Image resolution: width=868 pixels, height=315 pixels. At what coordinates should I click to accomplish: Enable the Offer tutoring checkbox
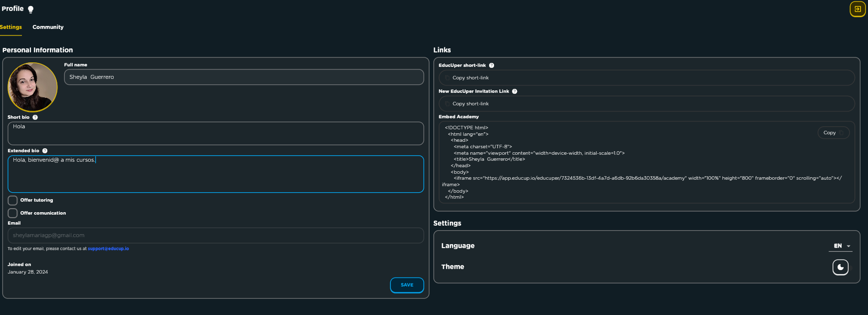click(12, 200)
